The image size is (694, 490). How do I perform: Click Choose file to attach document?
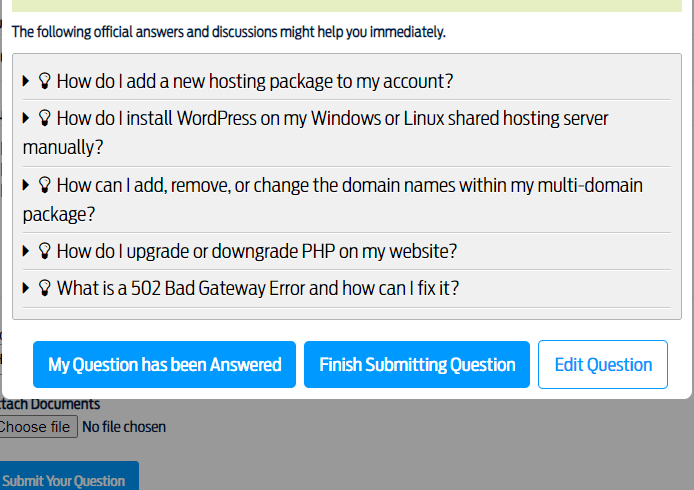coord(36,427)
